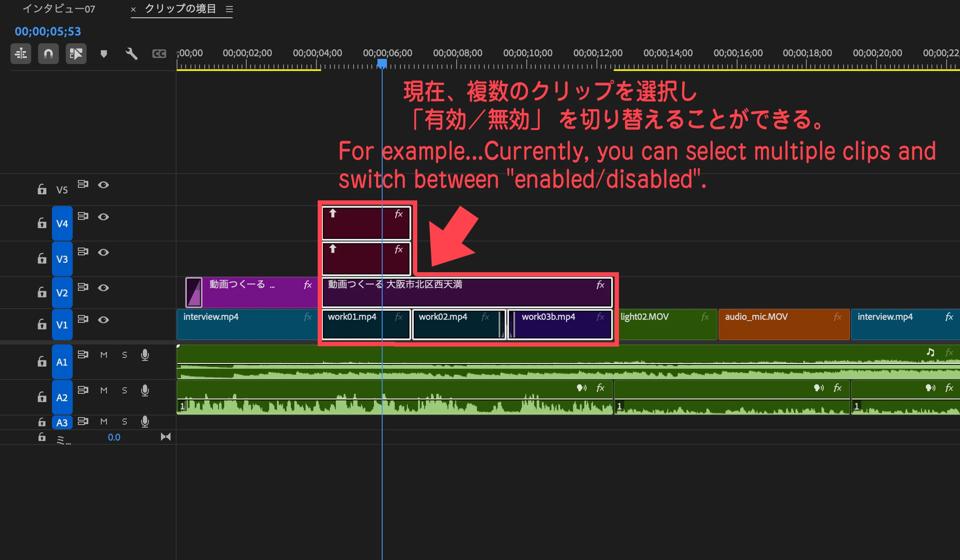Image resolution: width=960 pixels, height=560 pixels.
Task: Click the Closed Captions CC icon
Action: coord(159,54)
